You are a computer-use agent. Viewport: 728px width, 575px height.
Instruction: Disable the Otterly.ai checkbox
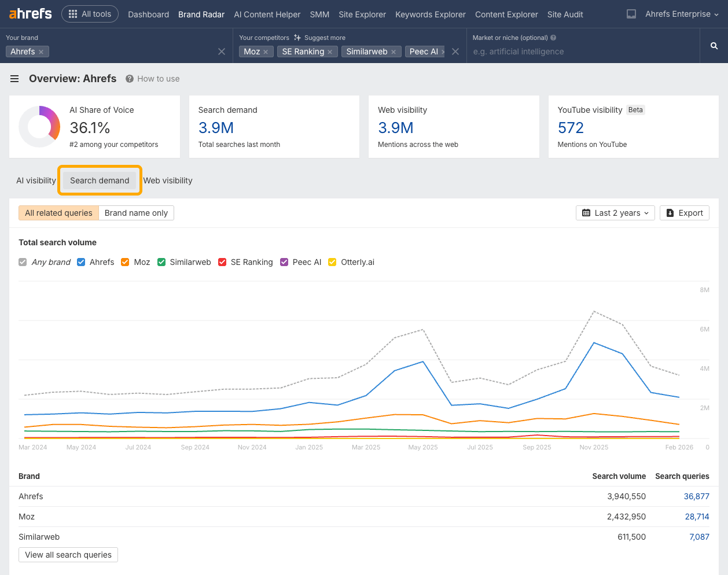332,262
